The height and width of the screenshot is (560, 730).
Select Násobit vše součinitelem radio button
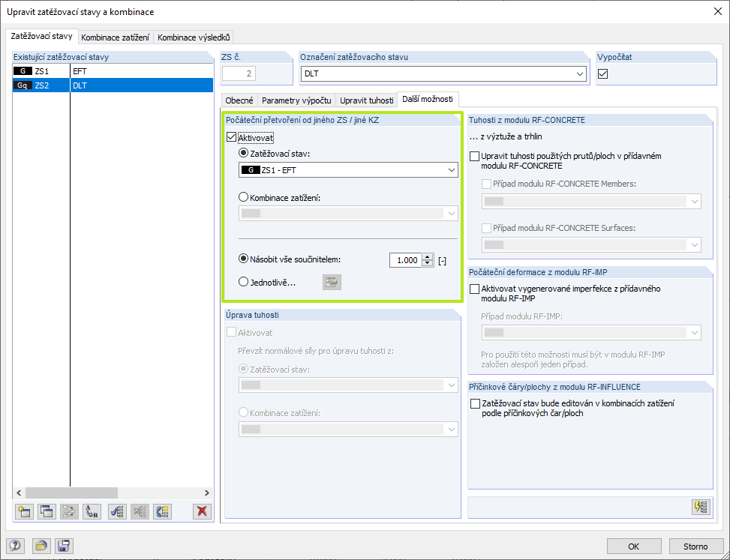[244, 259]
